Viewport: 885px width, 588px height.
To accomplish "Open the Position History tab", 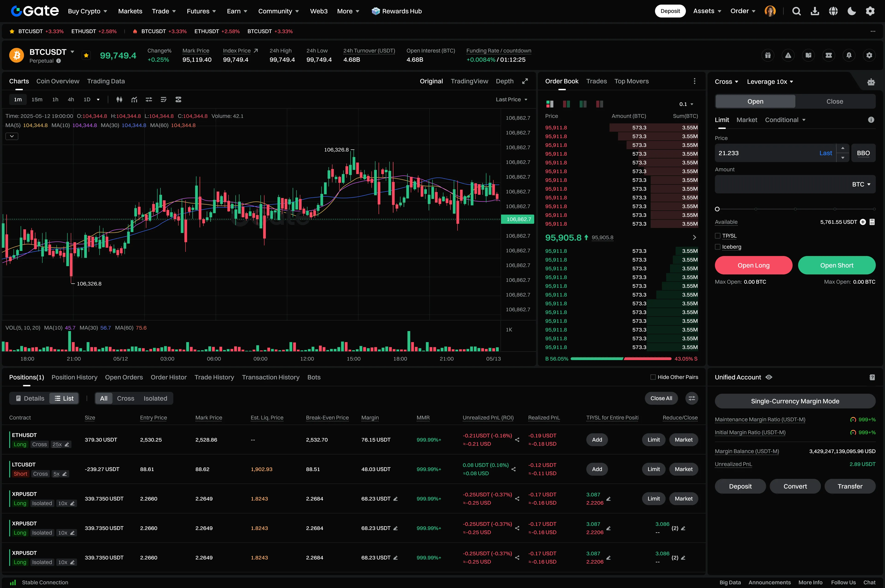I will 74,377.
